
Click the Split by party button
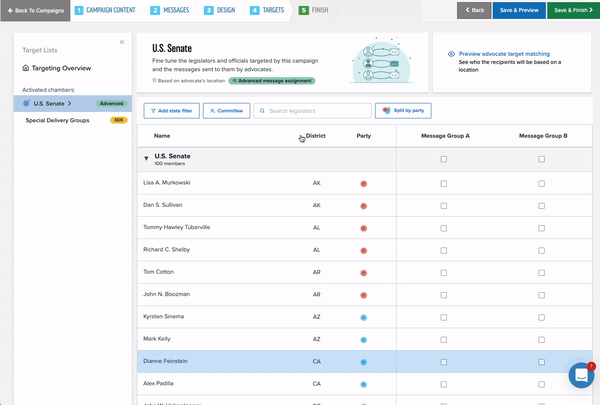[403, 111]
